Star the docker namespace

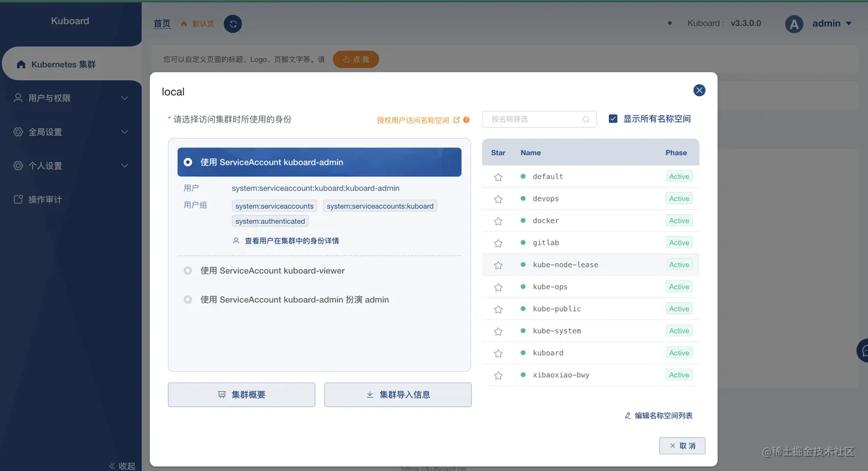tap(498, 221)
